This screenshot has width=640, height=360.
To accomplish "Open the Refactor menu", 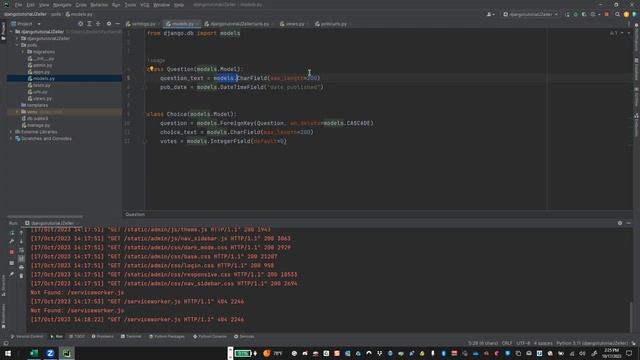I will coord(99,5).
